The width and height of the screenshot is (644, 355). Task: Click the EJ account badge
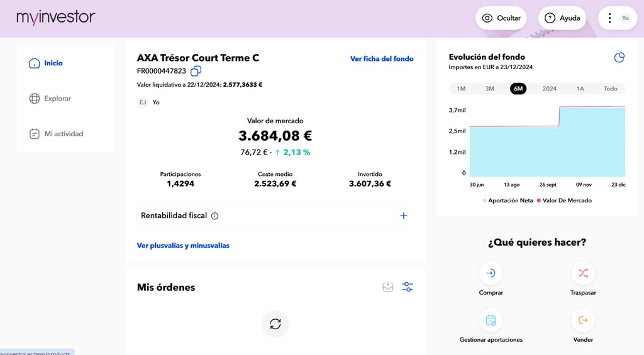click(x=143, y=102)
